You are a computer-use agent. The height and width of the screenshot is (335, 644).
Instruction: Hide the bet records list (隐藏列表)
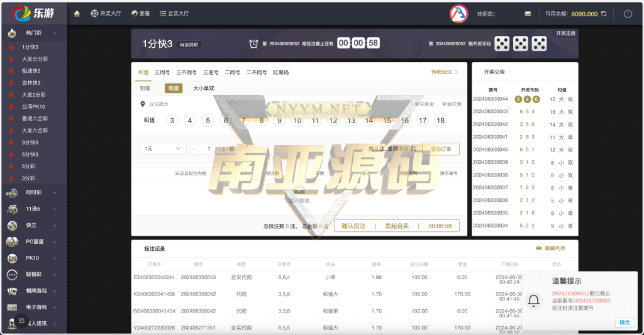pos(550,248)
